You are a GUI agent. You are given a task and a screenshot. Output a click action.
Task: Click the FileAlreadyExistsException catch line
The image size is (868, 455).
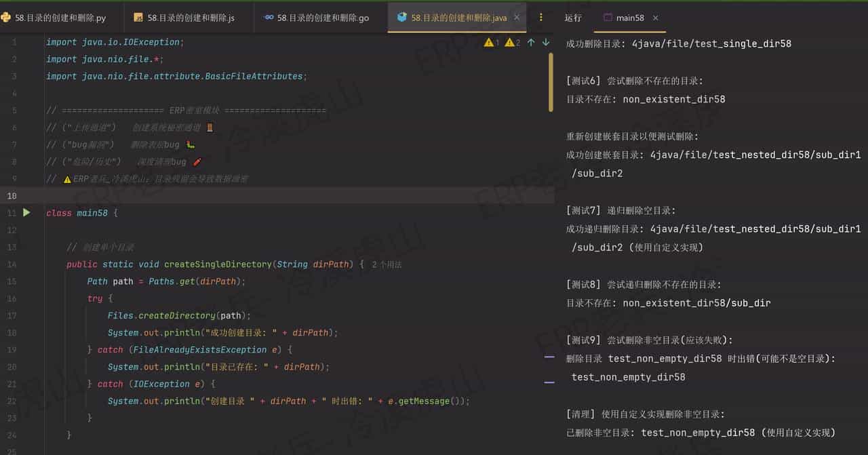pyautogui.click(x=189, y=349)
